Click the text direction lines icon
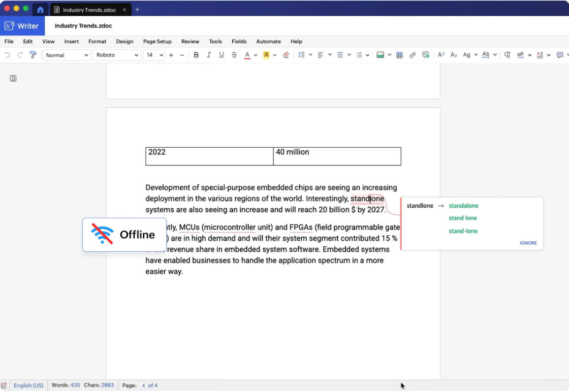This screenshot has height=392, width=569. (520, 55)
